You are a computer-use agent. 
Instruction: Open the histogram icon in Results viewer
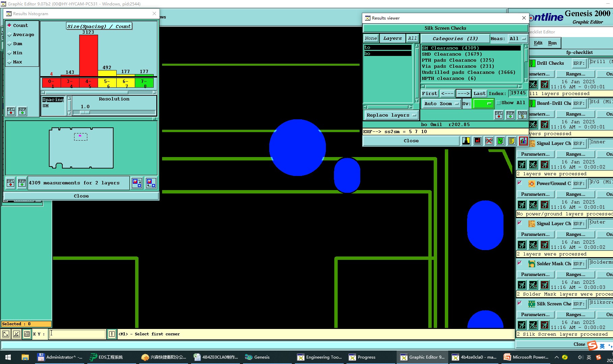pos(523,141)
